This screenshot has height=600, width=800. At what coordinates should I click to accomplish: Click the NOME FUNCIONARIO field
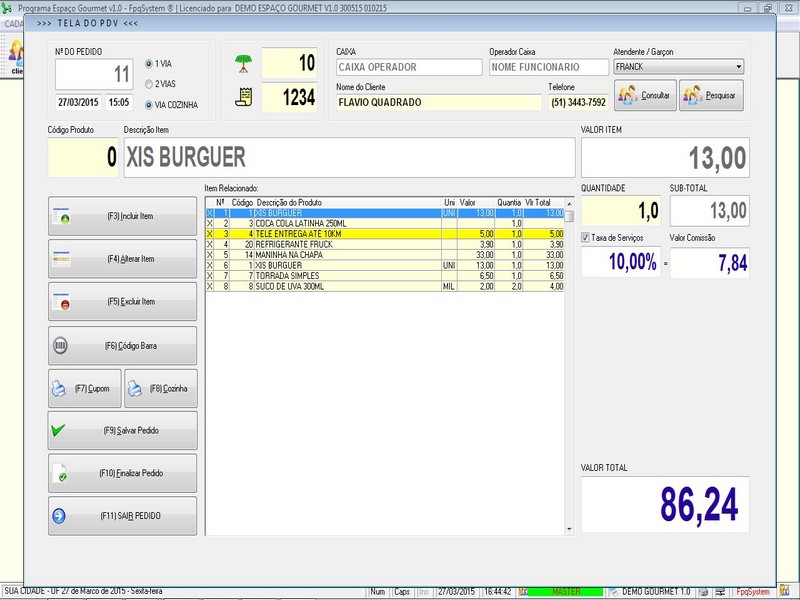click(549, 67)
